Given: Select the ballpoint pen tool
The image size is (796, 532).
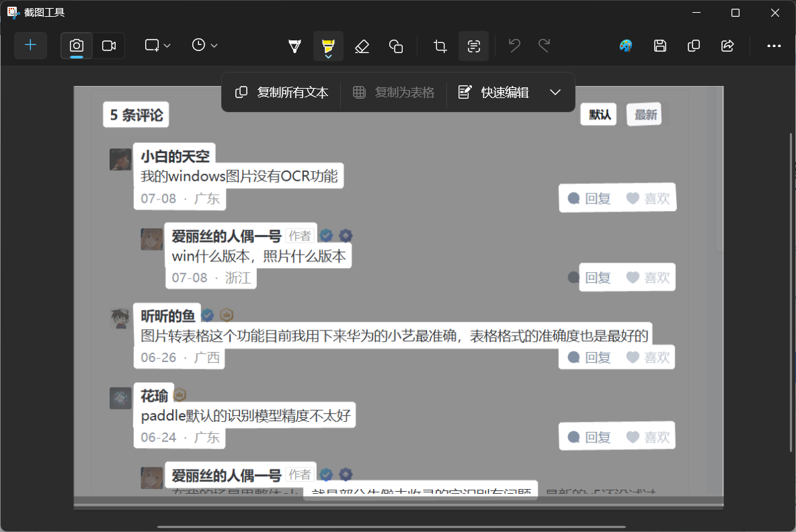Looking at the screenshot, I should (x=294, y=46).
